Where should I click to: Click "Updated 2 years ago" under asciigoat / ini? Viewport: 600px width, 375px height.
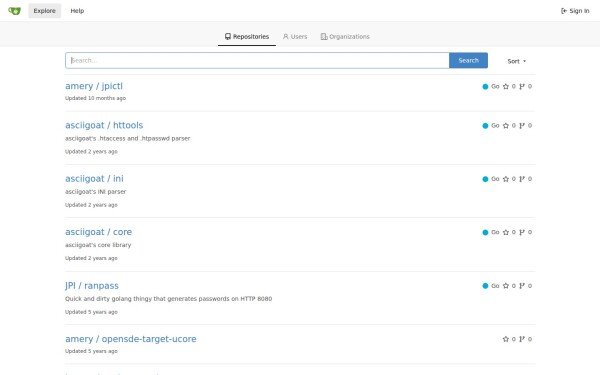click(91, 205)
